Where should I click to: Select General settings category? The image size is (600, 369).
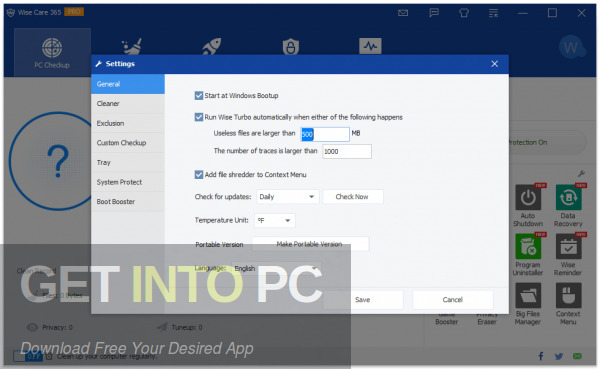(x=128, y=84)
